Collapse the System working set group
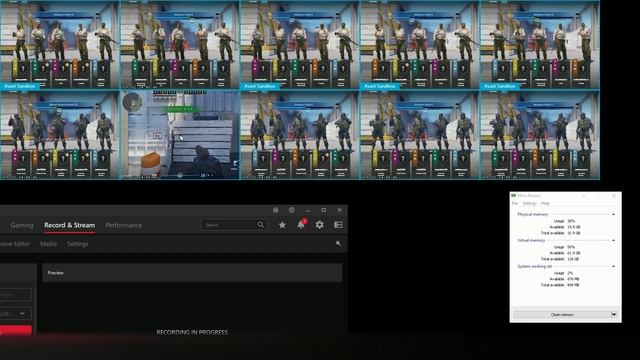Viewport: 640px width, 360px height. tap(613, 267)
